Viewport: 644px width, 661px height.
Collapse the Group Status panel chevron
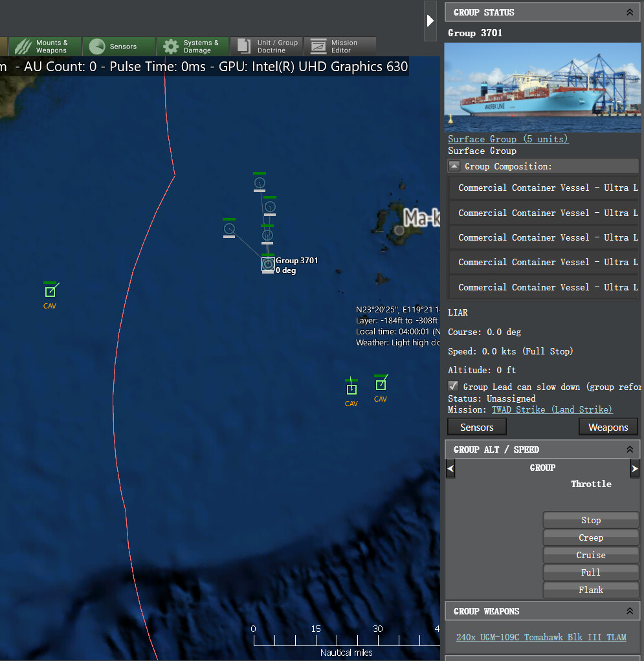pyautogui.click(x=630, y=12)
